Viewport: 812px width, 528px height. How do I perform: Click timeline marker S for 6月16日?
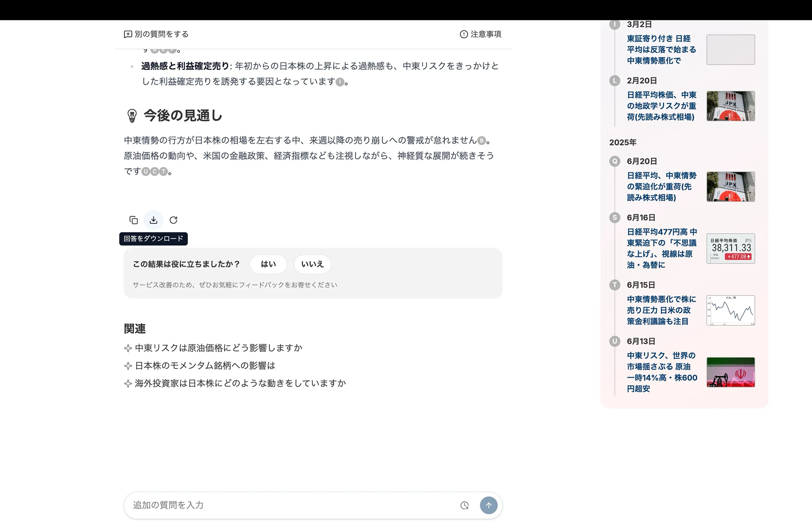click(615, 217)
